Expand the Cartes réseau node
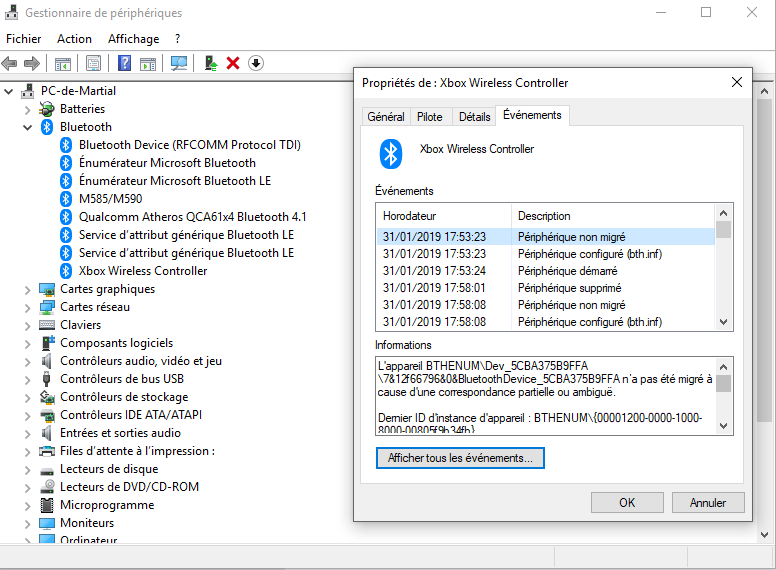This screenshot has width=776, height=570. 28,308
